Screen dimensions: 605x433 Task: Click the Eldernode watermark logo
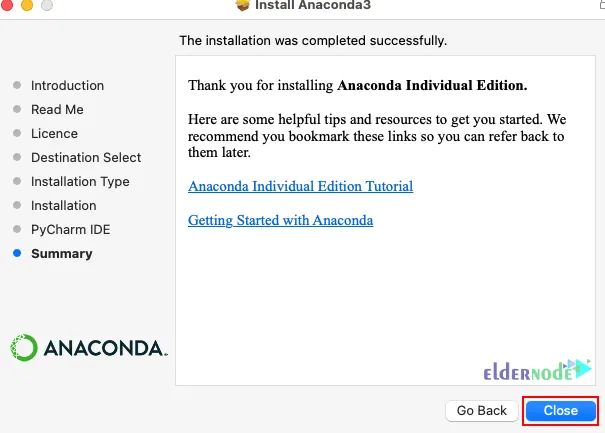[537, 370]
